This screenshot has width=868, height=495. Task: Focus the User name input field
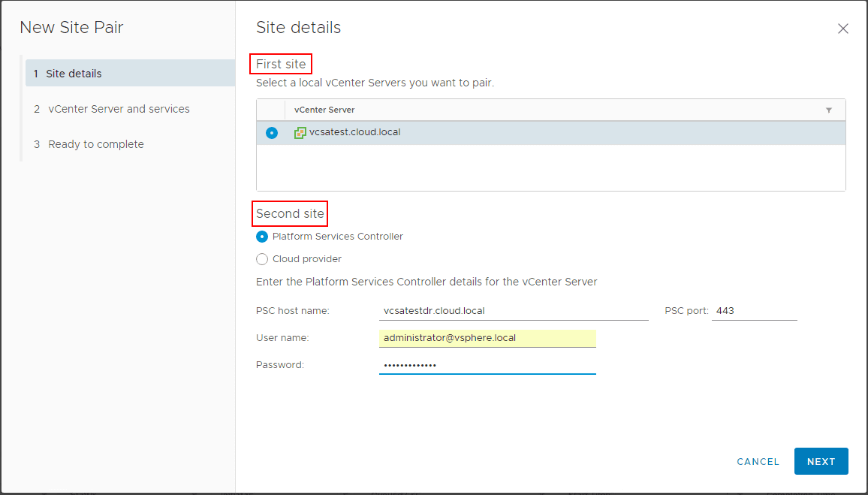(487, 338)
